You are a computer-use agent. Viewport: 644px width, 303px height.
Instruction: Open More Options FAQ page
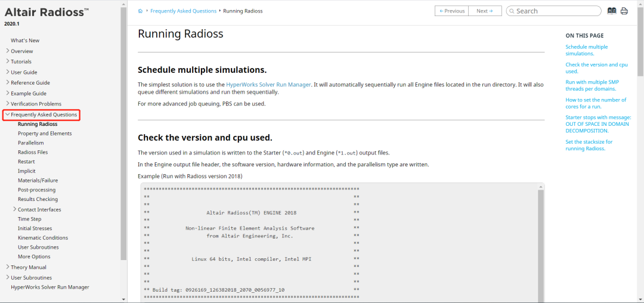34,256
